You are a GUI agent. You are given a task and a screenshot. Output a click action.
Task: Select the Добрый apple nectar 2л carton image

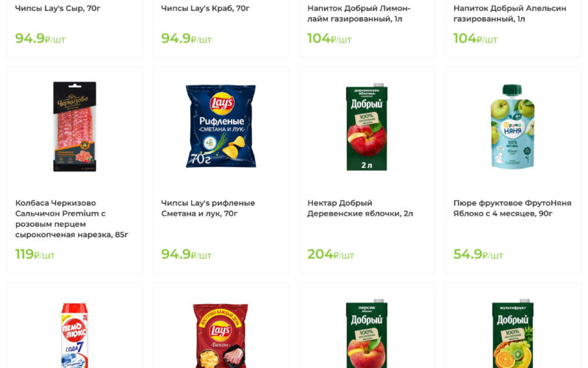tap(367, 127)
